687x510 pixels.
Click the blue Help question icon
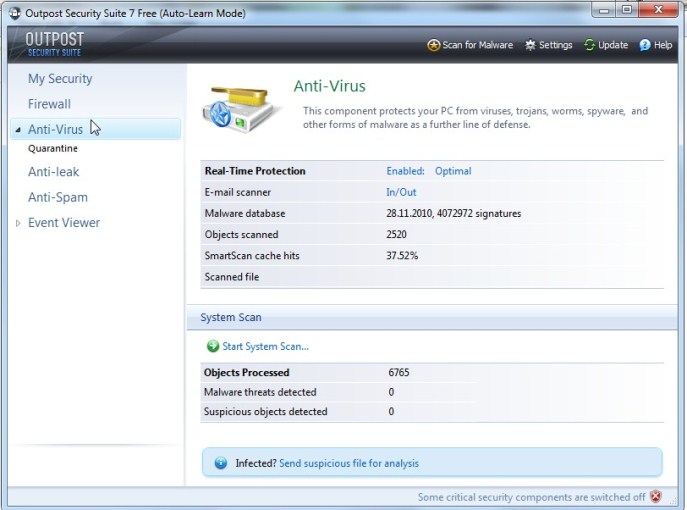point(645,45)
